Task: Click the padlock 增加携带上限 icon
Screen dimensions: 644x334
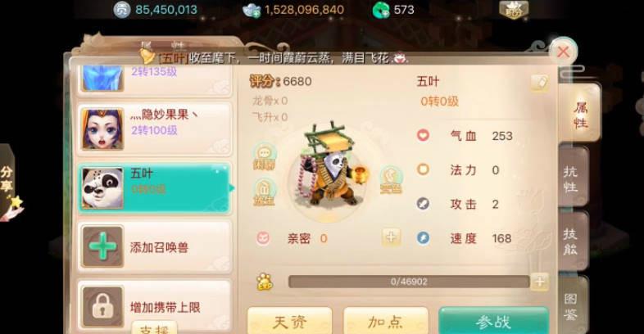Action: (102, 307)
